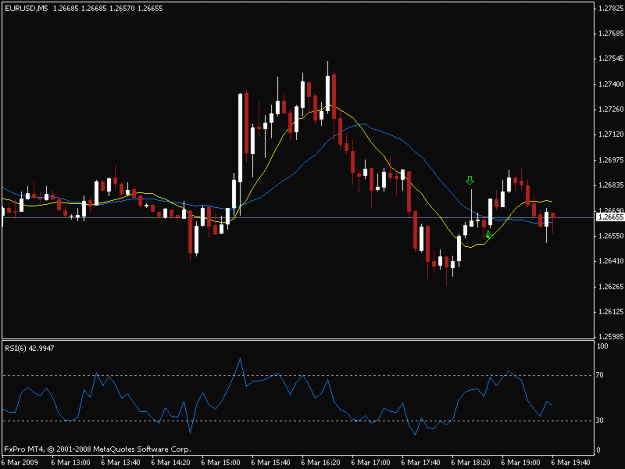Viewport: 625px width, 469px height.
Task: Click the current price tag 1.26655
Action: tap(611, 217)
